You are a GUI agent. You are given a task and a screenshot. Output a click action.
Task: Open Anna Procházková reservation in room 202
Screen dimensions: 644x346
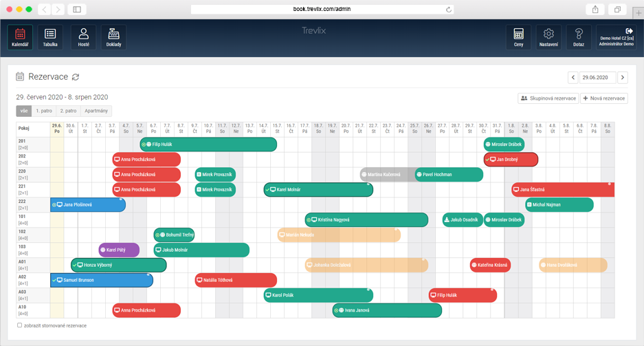coord(146,160)
